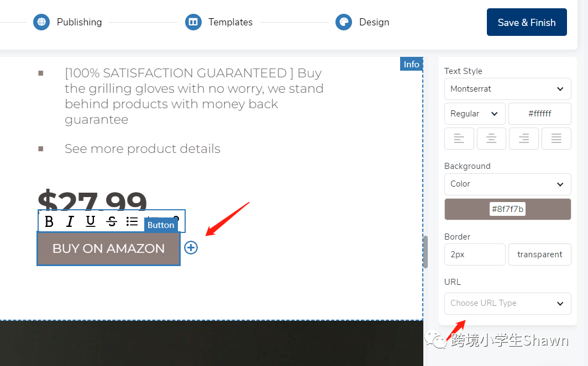Apply bullet list formatting

(132, 221)
